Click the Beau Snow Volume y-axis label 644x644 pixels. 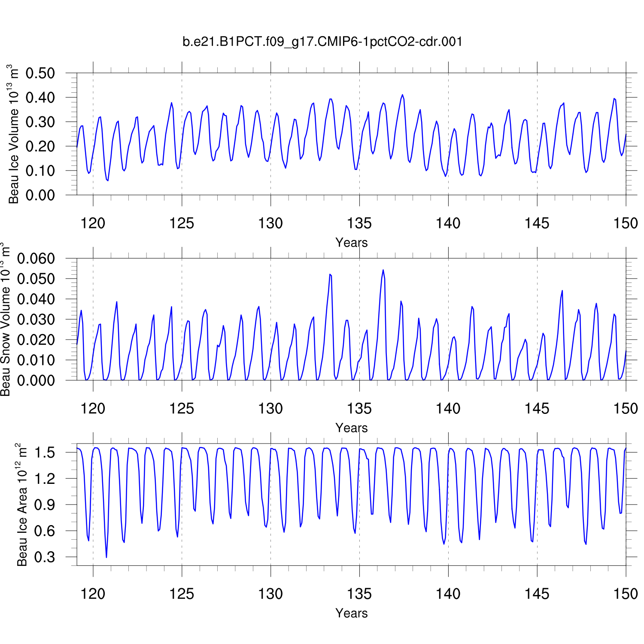[5, 319]
